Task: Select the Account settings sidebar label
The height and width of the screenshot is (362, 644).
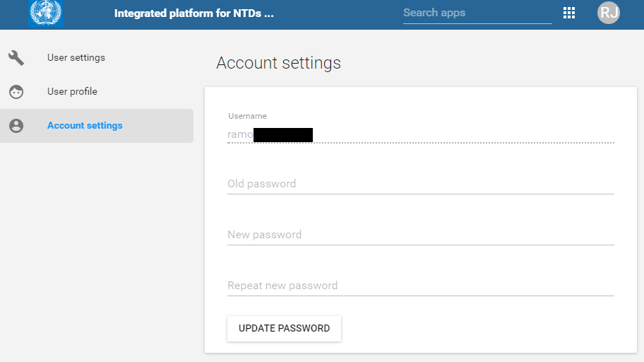Action: coord(85,126)
